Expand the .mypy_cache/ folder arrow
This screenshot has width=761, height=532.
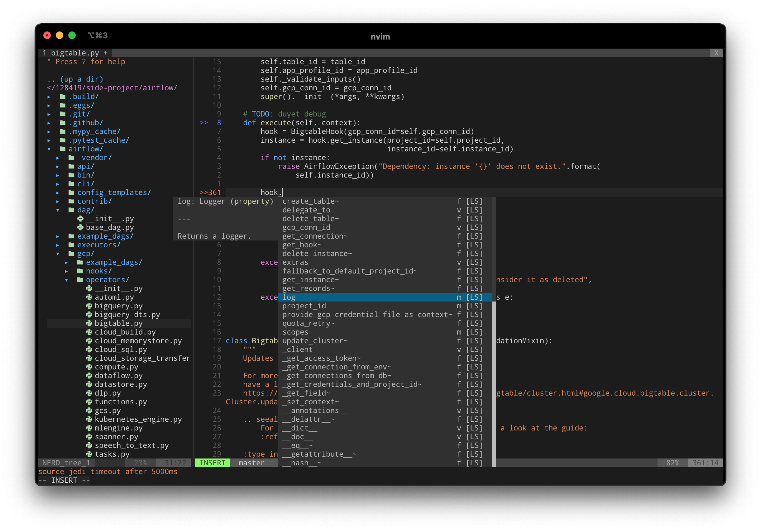pyautogui.click(x=49, y=132)
